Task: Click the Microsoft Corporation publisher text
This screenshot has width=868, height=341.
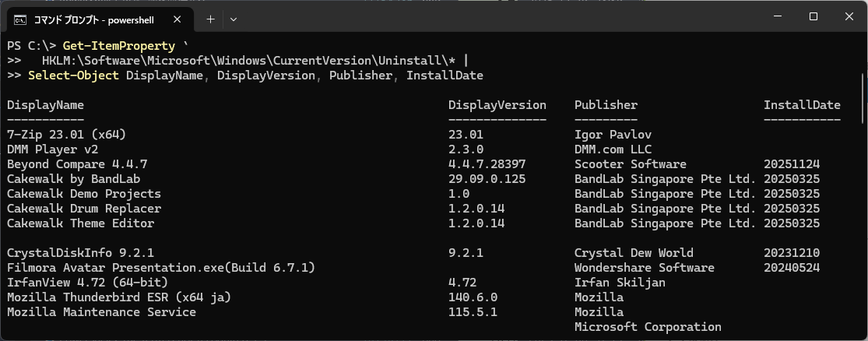Action: pyautogui.click(x=648, y=327)
